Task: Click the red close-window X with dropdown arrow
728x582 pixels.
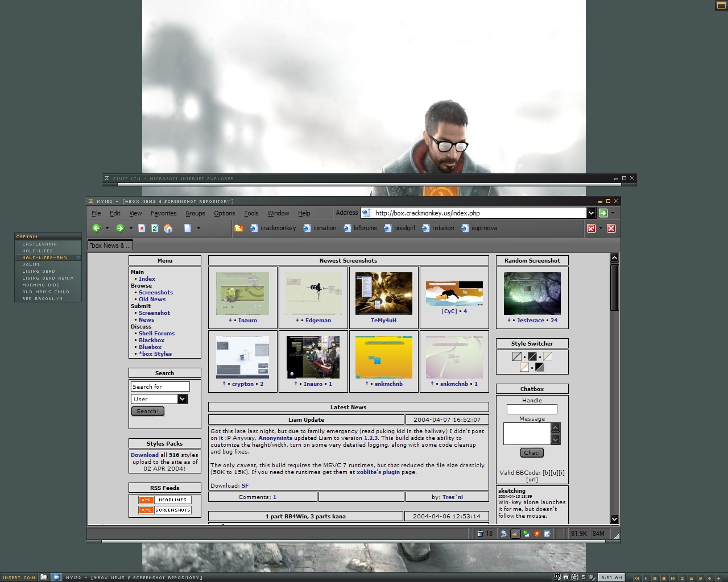Action: [591, 228]
